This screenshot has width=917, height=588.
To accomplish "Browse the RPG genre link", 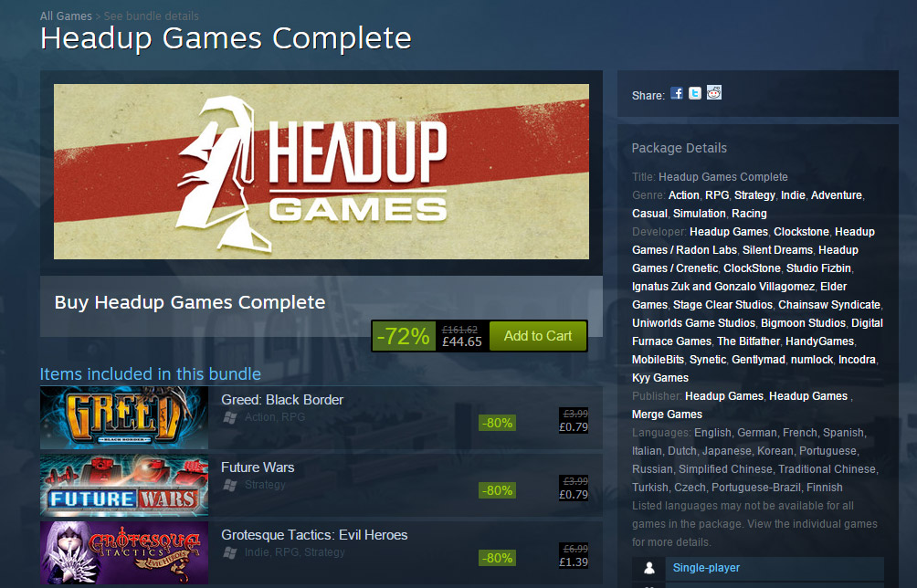I will 717,195.
